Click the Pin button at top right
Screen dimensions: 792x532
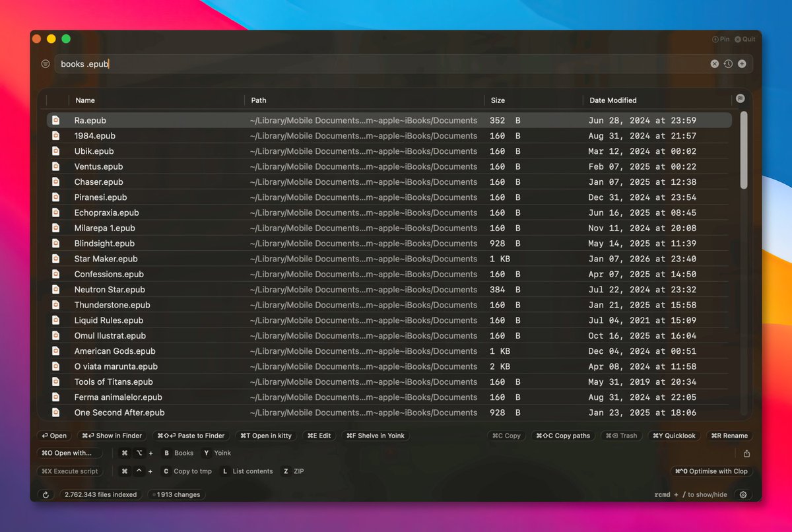click(721, 39)
